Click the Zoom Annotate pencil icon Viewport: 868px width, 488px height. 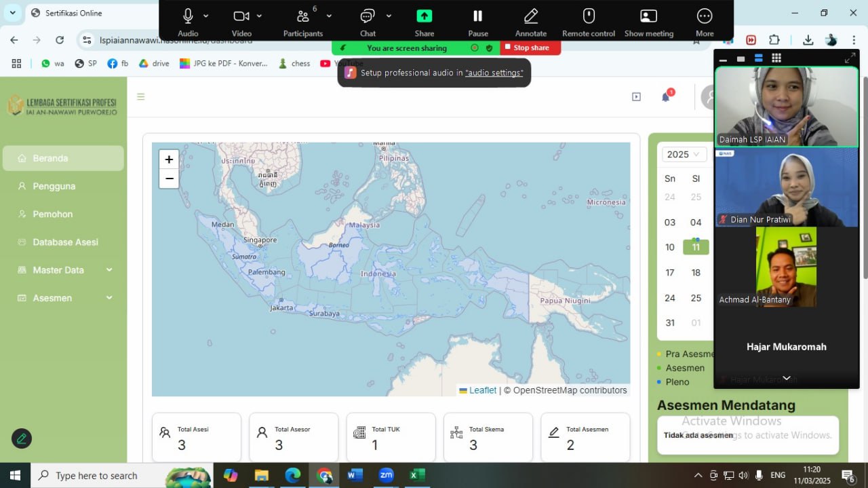pos(530,16)
